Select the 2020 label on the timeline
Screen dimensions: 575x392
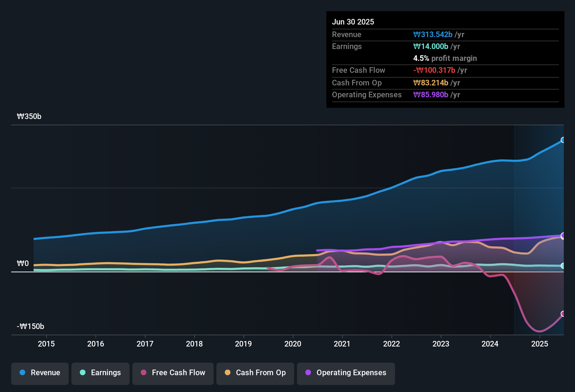pos(293,344)
